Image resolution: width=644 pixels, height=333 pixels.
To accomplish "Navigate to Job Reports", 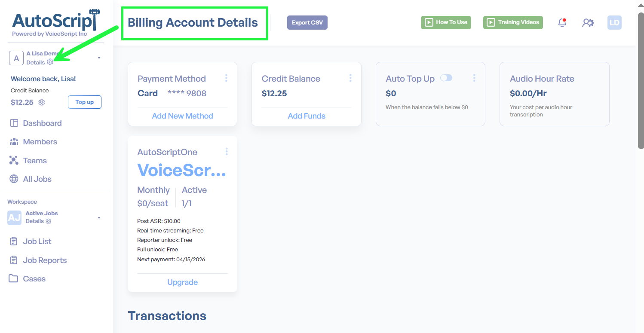I will 45,260.
